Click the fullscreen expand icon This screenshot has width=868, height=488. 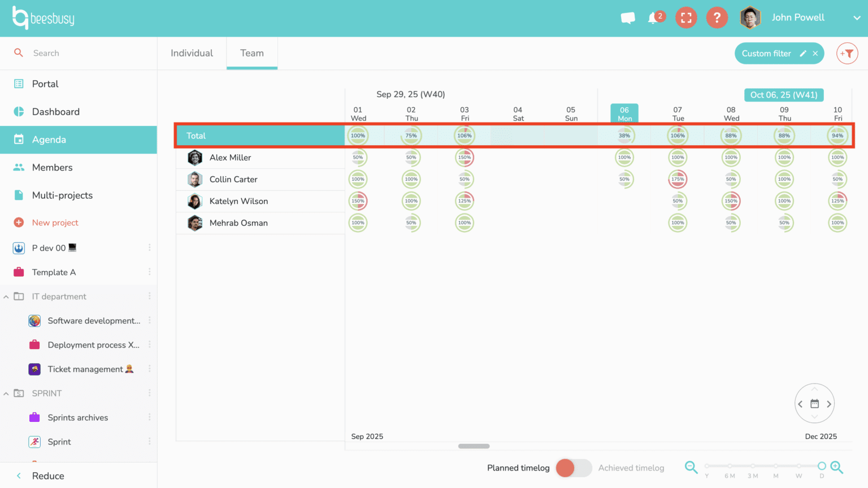click(x=686, y=18)
